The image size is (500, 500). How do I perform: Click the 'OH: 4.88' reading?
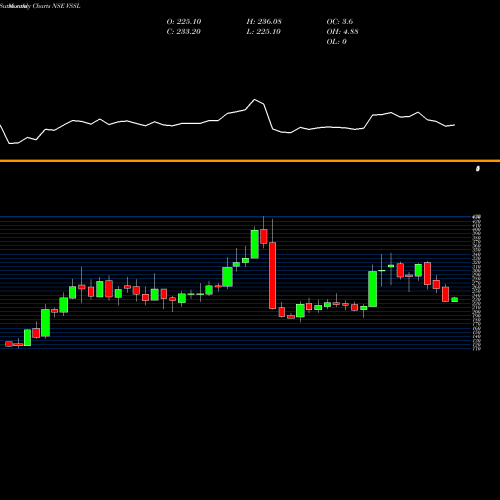tap(342, 31)
